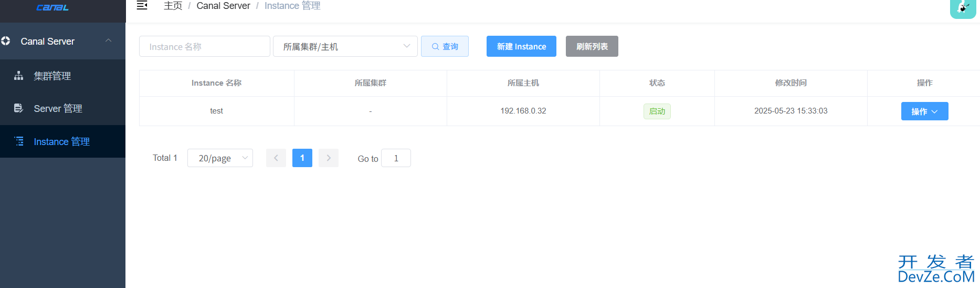Open the 所属集群/主机 dropdown
This screenshot has width=980, height=288.
tap(345, 46)
